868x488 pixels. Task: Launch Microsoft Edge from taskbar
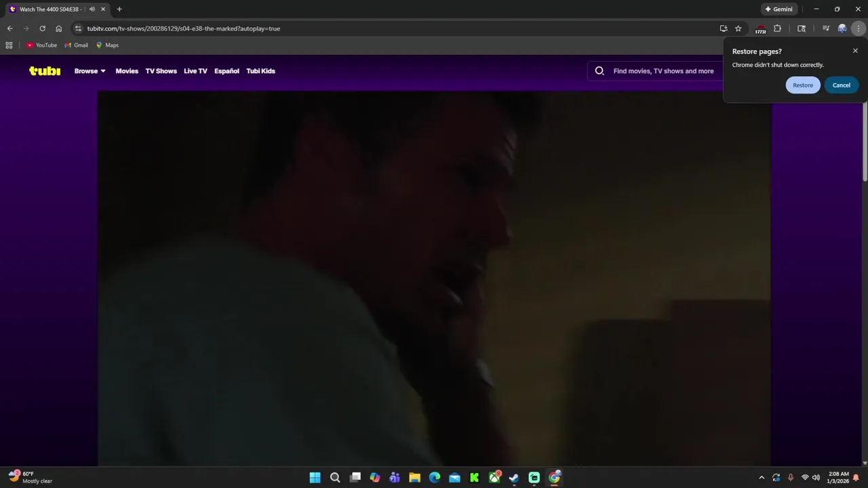pyautogui.click(x=435, y=478)
